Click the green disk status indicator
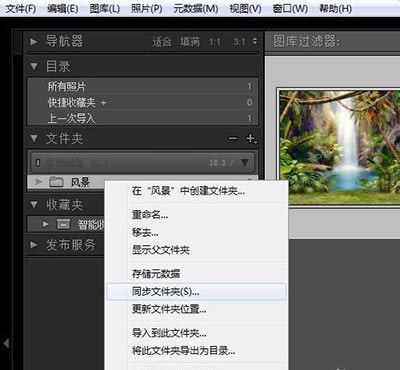This screenshot has width=400, height=370. pos(38,163)
